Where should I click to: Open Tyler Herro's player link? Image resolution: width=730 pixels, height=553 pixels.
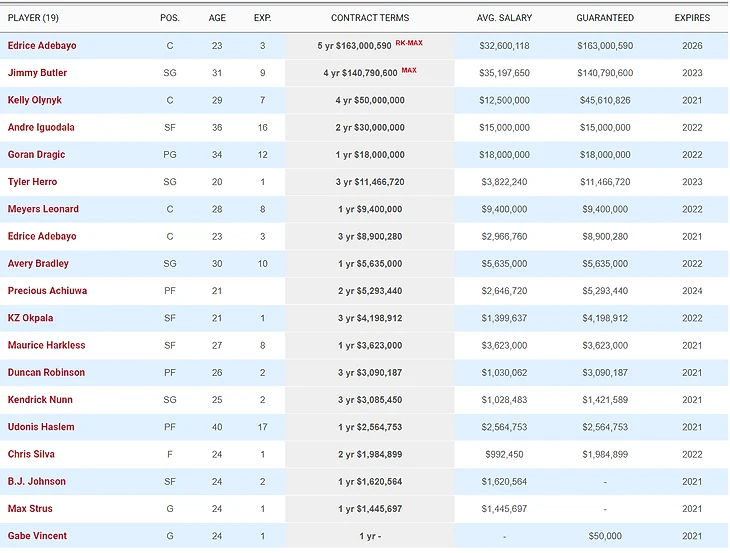point(32,182)
